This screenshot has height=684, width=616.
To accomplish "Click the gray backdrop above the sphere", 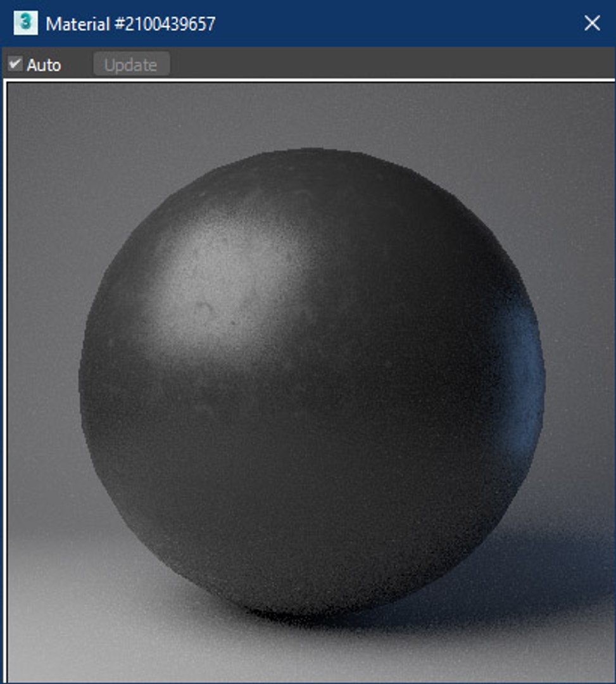I will [311, 116].
